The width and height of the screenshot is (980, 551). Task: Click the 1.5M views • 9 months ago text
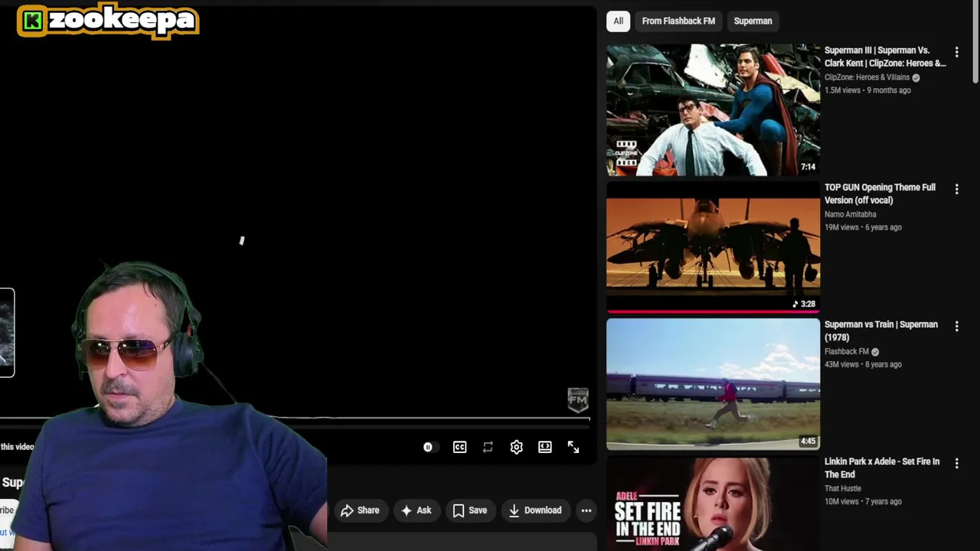[x=867, y=90]
